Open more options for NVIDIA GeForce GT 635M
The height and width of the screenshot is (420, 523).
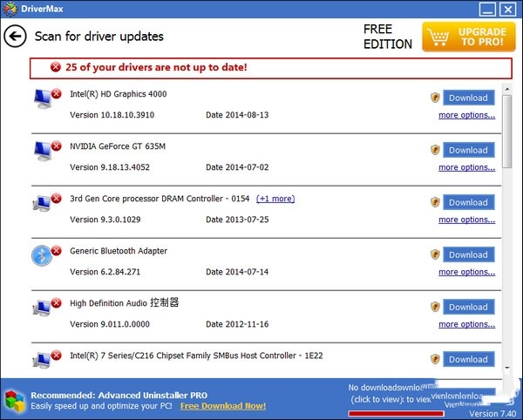coord(466,167)
